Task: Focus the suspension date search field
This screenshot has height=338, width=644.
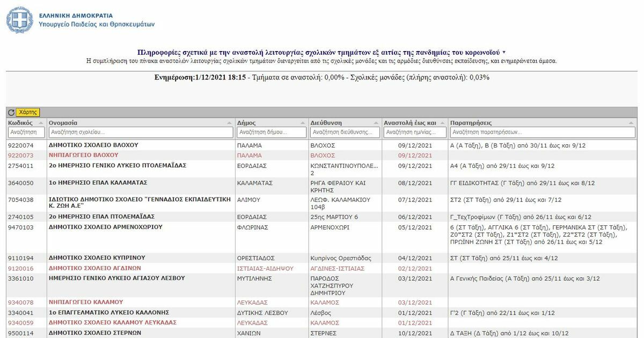Action: pyautogui.click(x=415, y=132)
